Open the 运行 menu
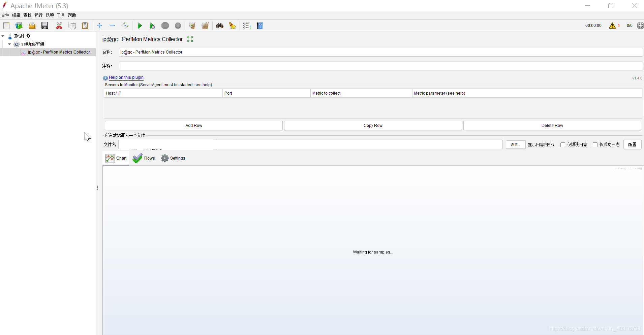Screen dimensions: 644x335 tap(39, 15)
